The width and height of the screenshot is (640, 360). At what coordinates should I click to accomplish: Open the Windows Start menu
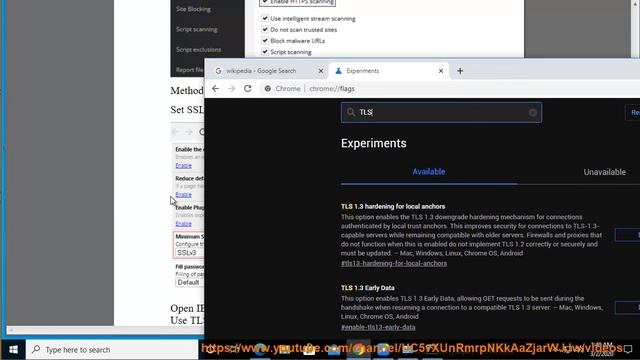point(13,350)
